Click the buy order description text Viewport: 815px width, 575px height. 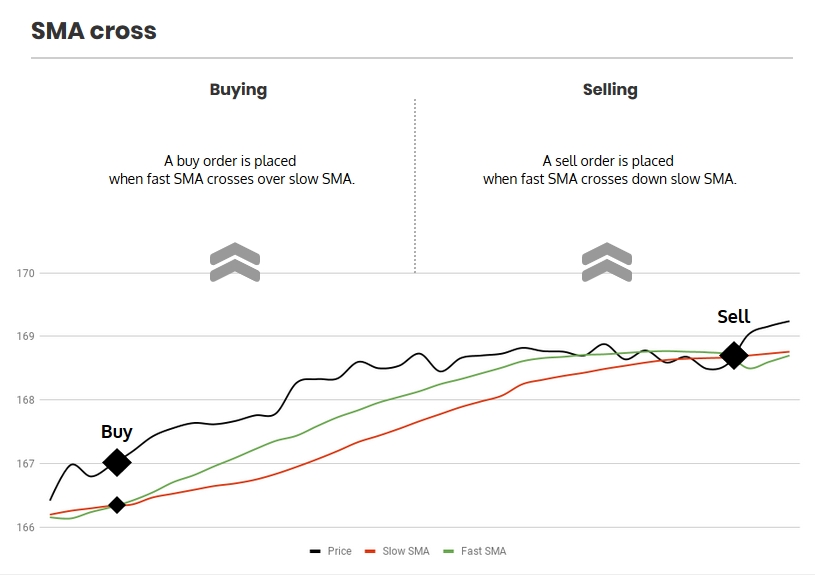coord(232,170)
